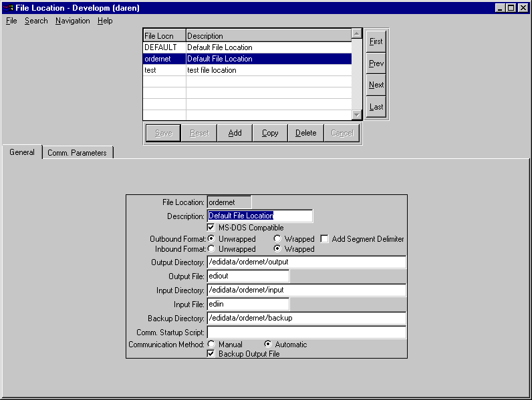Open the File menu
Viewport: 532px width, 400px height.
point(11,21)
